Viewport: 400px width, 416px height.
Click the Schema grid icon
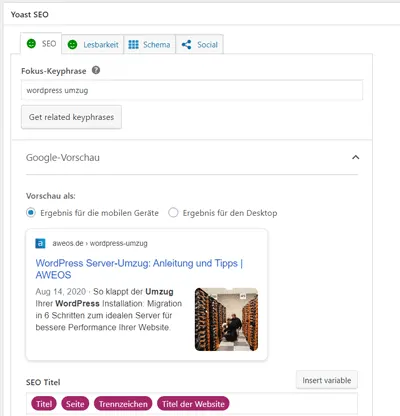(133, 44)
